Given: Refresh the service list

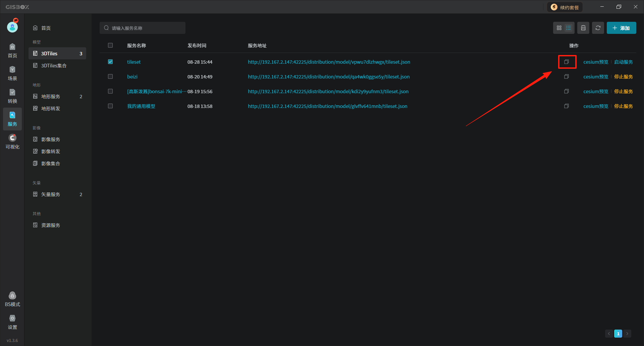Looking at the screenshot, I should point(598,28).
